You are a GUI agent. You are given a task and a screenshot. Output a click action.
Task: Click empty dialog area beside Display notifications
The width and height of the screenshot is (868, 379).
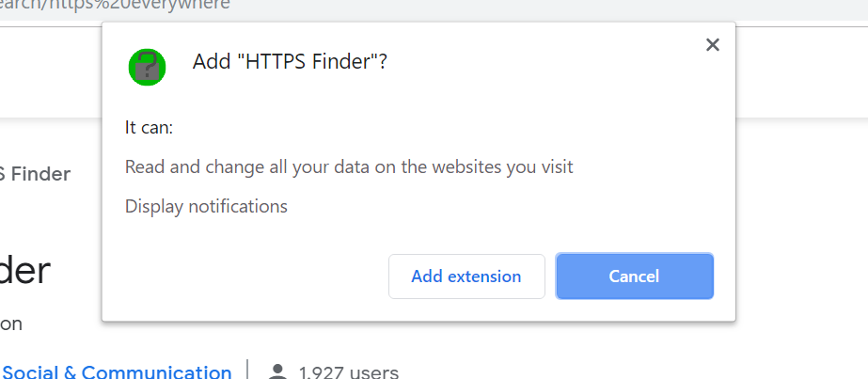click(498, 206)
